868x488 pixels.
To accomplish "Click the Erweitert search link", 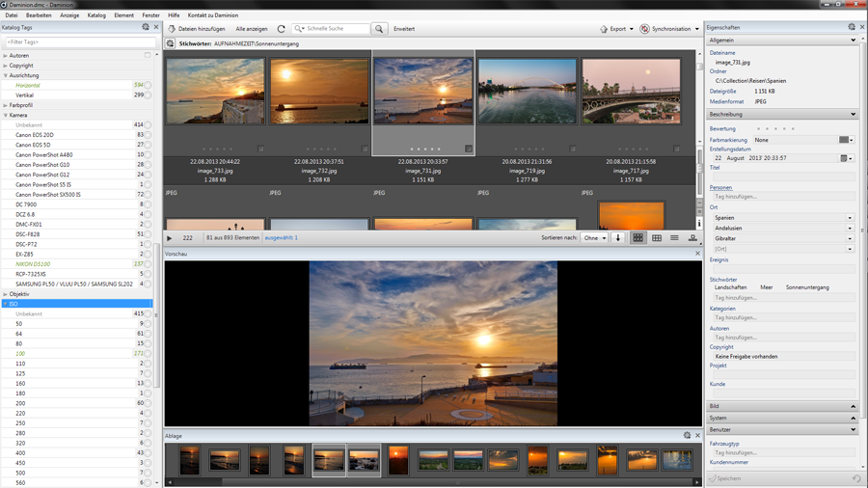I will [x=404, y=29].
